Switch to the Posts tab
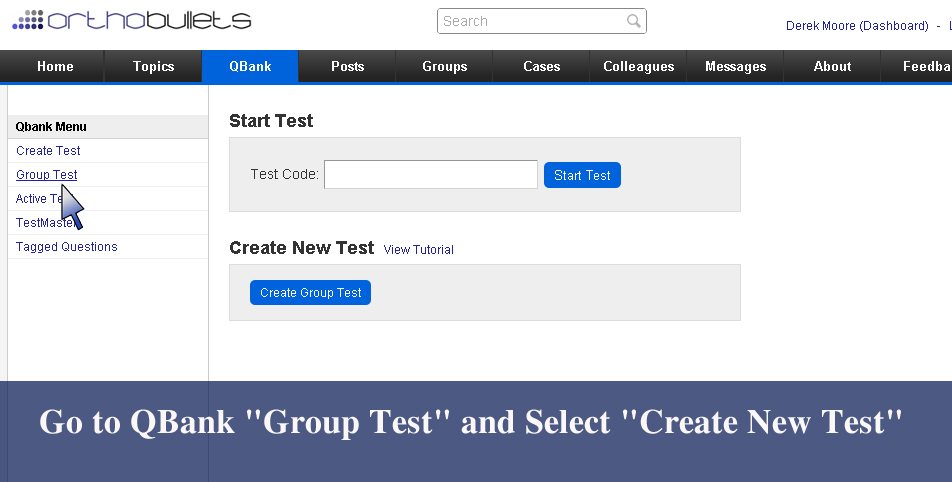952x482 pixels. click(x=347, y=66)
